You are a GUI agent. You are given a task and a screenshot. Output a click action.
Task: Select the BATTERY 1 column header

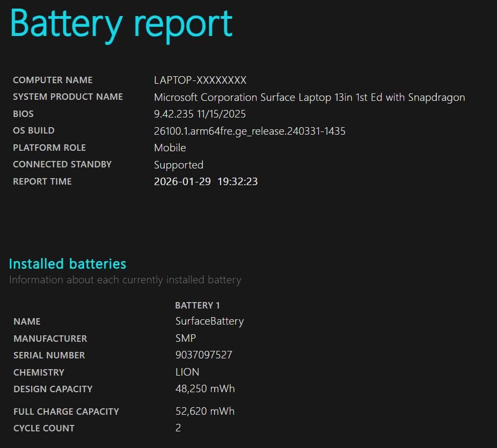tap(198, 305)
